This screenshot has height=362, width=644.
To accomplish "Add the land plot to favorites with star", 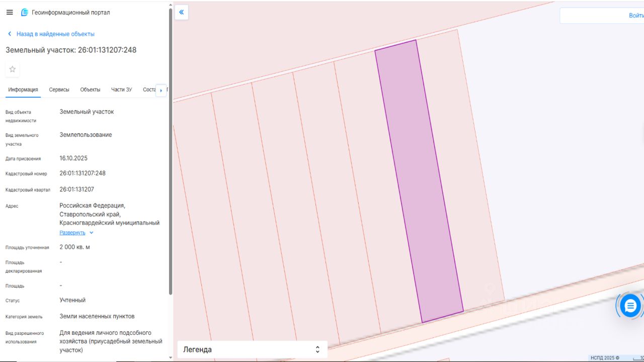I will (13, 69).
